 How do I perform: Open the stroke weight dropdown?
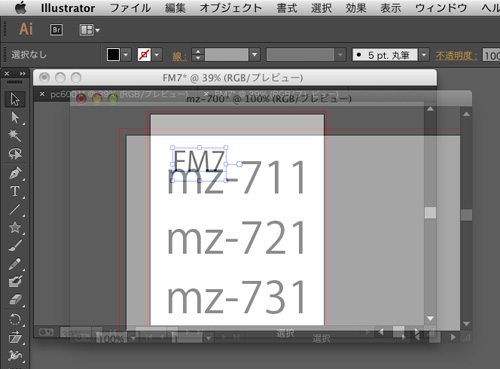[x=255, y=54]
